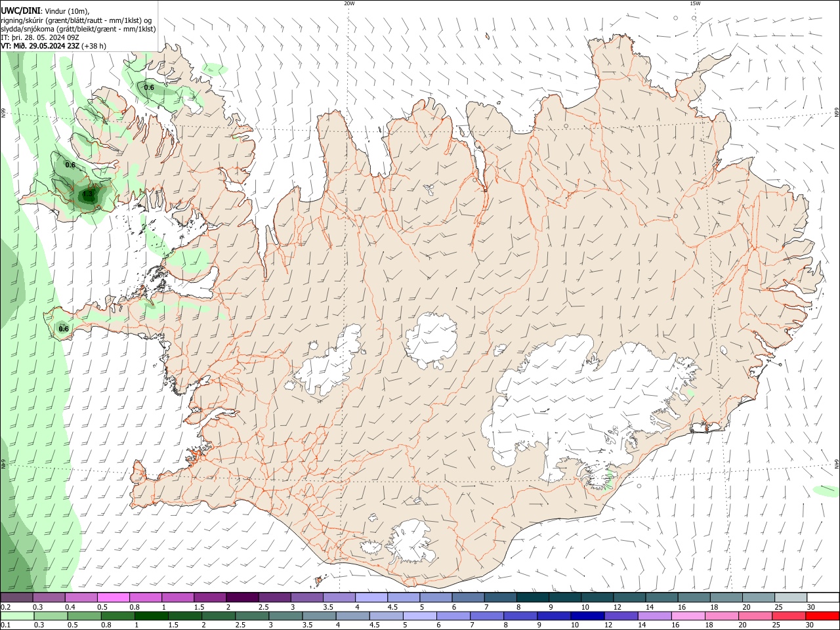Pick the palest green 0.1 mm rain swatch
This screenshot has height=630, width=840.
click(x=17, y=616)
